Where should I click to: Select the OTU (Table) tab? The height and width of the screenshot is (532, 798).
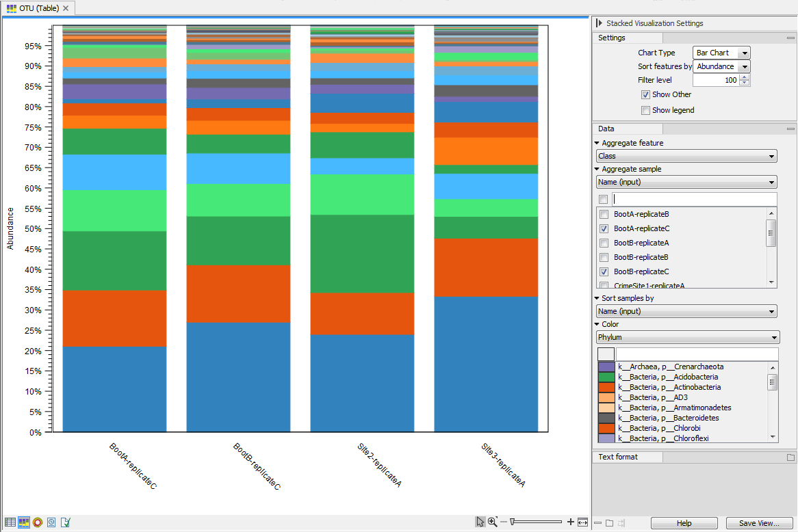[x=33, y=8]
